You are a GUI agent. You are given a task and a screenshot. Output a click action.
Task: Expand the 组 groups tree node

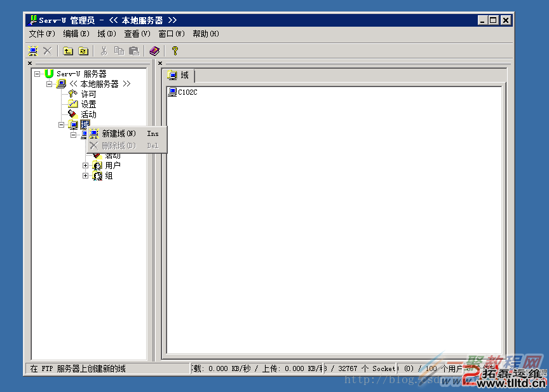point(86,175)
